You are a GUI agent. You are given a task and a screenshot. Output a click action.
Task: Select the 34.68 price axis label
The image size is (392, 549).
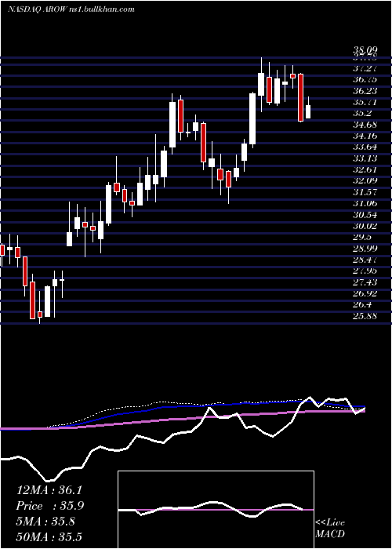coord(365,125)
